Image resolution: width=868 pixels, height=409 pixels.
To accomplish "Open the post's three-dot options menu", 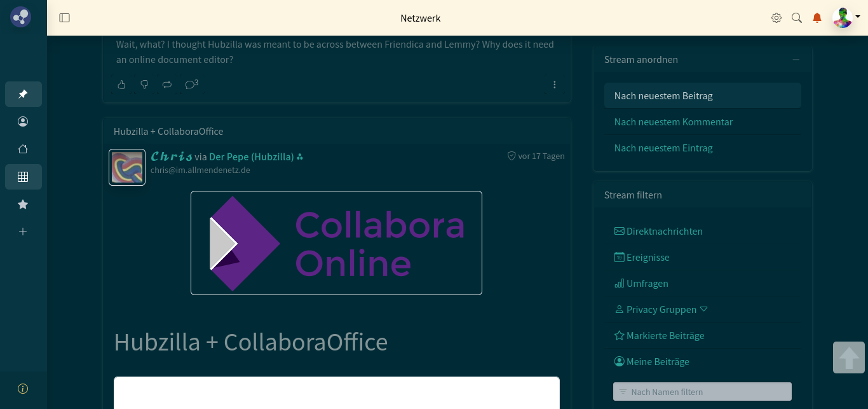I will pos(555,85).
